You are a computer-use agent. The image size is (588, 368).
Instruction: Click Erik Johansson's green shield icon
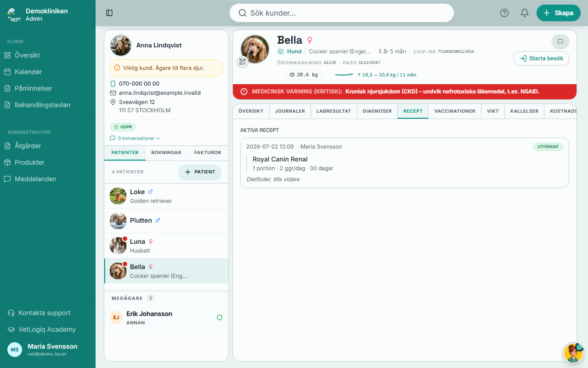click(220, 317)
